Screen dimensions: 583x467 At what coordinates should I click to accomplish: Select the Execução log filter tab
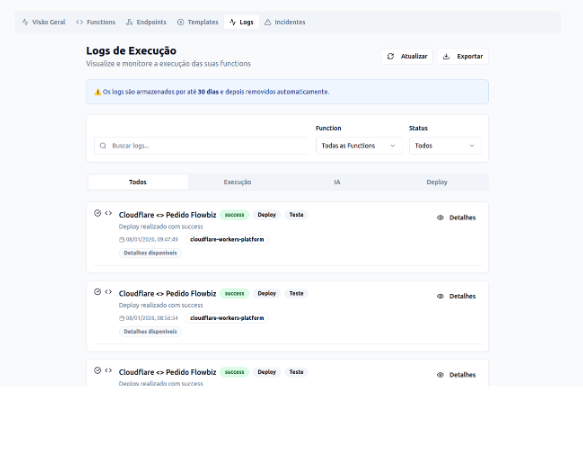click(x=237, y=182)
